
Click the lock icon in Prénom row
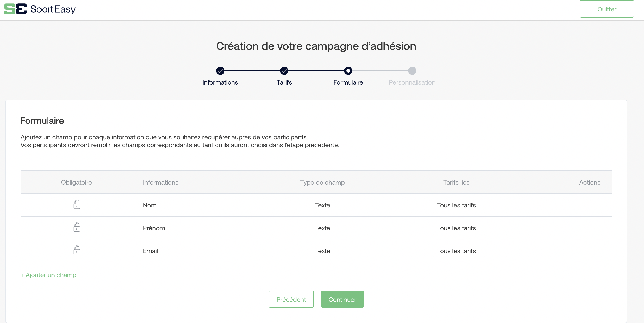point(77,227)
